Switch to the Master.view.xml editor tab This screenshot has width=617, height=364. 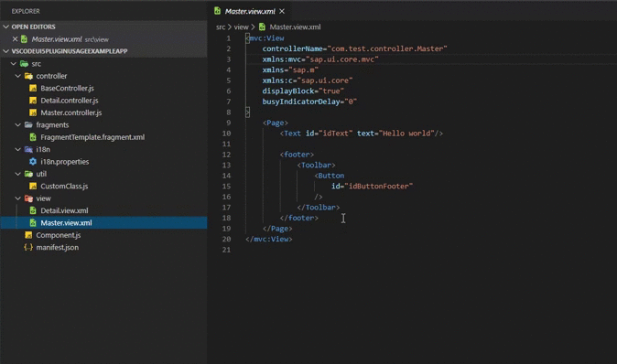pyautogui.click(x=250, y=11)
